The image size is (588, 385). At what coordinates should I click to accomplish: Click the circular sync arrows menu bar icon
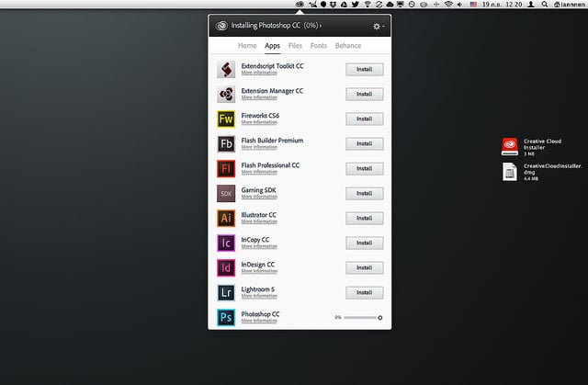coord(379,4)
